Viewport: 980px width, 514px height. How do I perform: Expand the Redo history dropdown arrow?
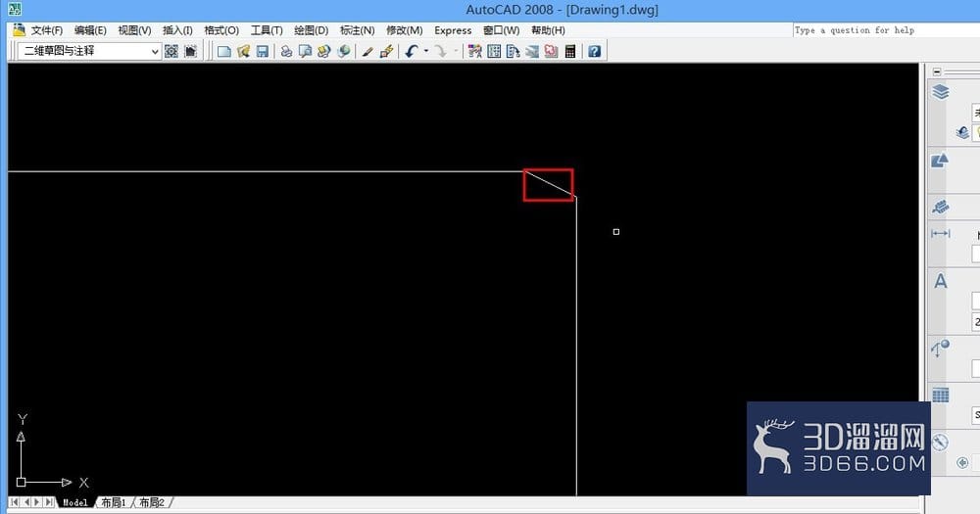tap(456, 51)
